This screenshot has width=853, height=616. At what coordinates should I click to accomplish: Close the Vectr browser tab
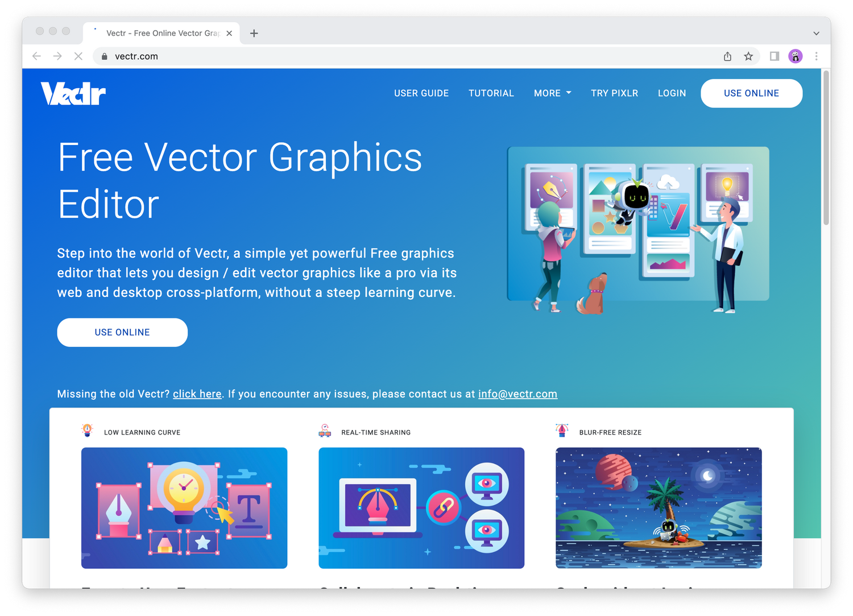(x=229, y=34)
